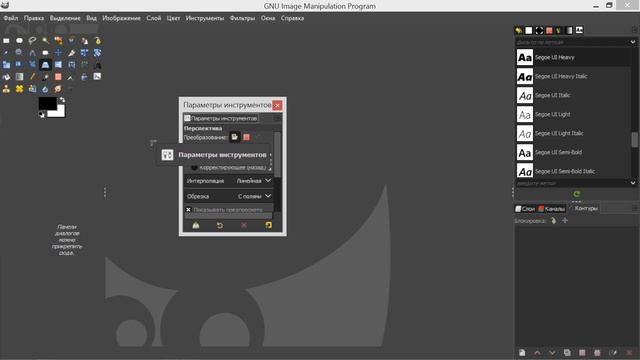Viewport: 640px width, 360px height.
Task: Save tool preset in options dialog
Action: click(x=196, y=225)
